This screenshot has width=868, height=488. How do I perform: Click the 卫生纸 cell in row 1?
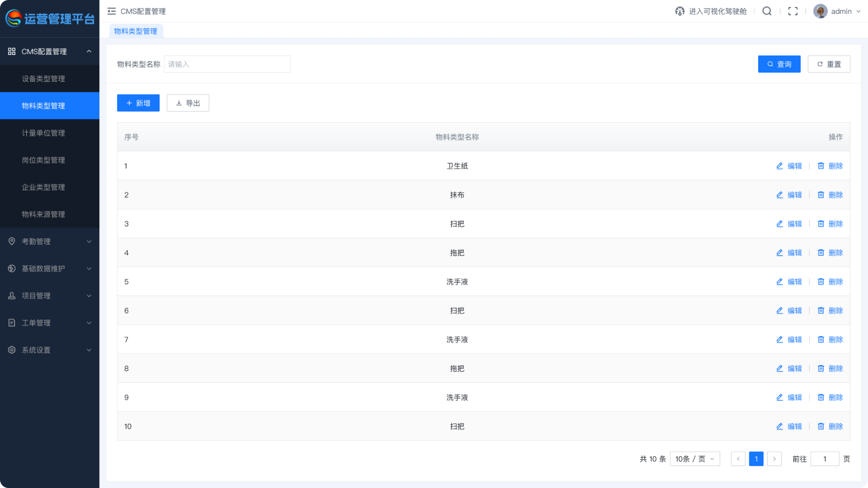point(457,166)
